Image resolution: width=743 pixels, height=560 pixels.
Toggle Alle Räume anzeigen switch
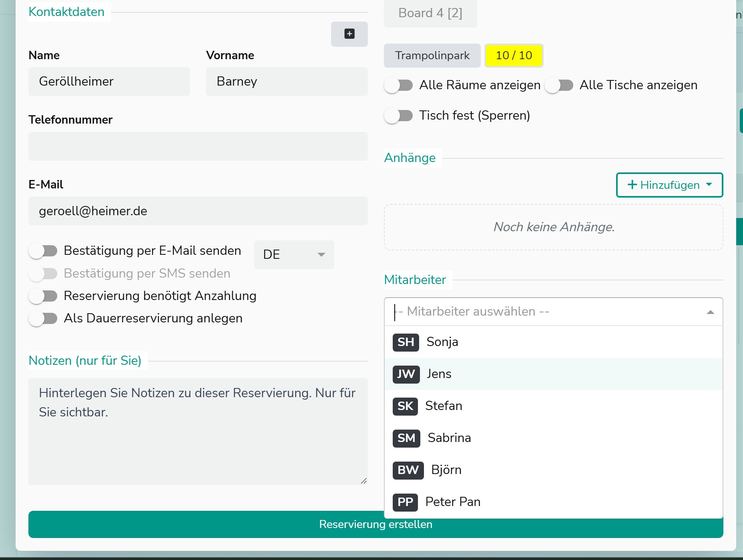(398, 85)
